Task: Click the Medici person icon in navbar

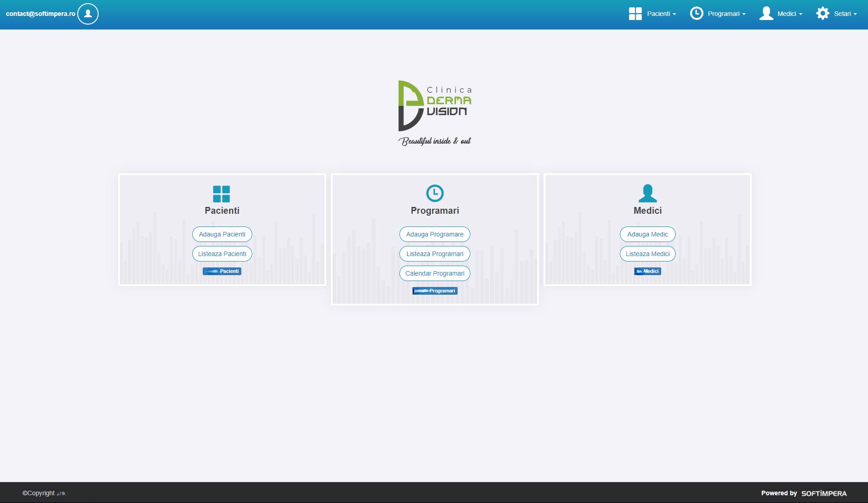Action: [x=766, y=14]
